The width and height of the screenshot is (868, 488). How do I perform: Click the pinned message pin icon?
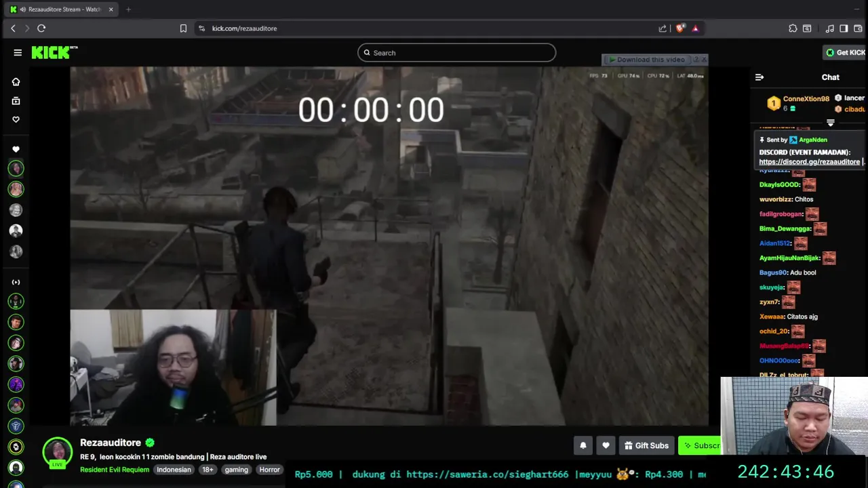coord(762,140)
